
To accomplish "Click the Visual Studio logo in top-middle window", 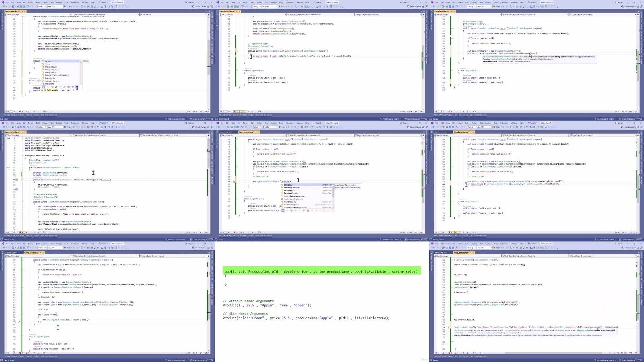I will [x=217, y=2].
